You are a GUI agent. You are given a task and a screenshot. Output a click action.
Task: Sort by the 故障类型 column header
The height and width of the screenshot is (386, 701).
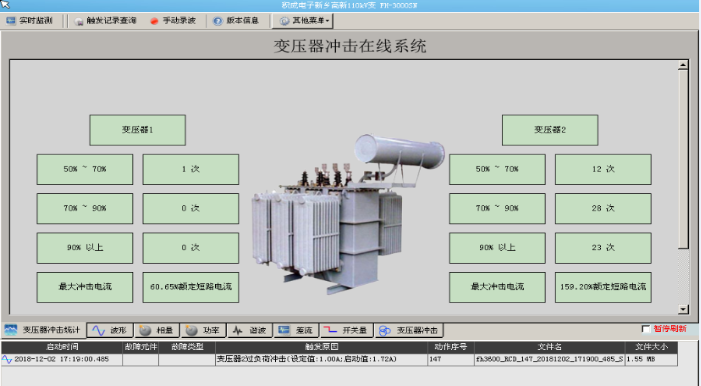tap(187, 347)
